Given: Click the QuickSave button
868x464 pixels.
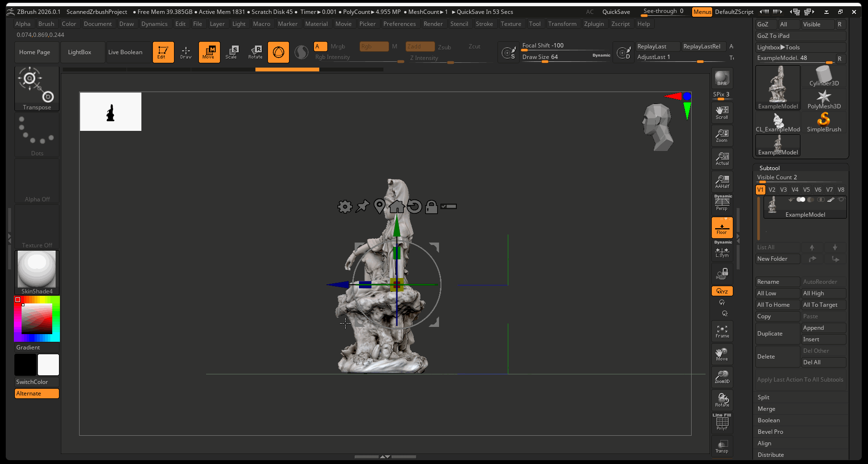Looking at the screenshot, I should point(616,12).
